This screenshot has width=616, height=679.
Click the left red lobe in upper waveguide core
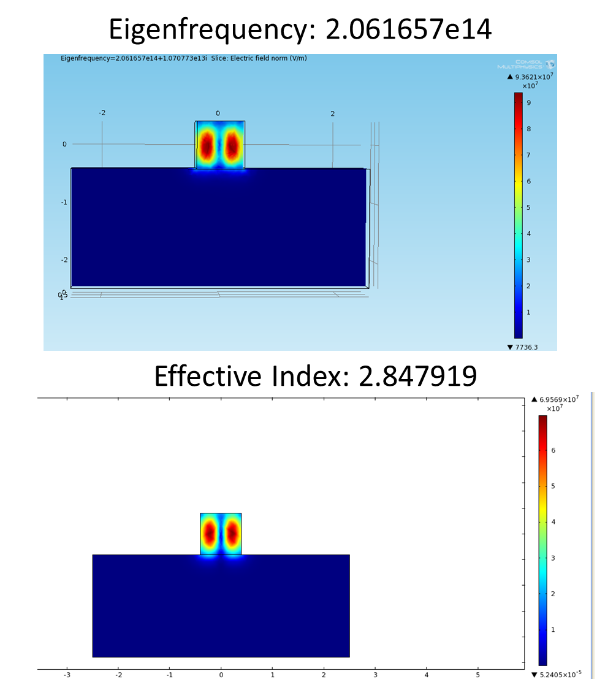coord(207,146)
